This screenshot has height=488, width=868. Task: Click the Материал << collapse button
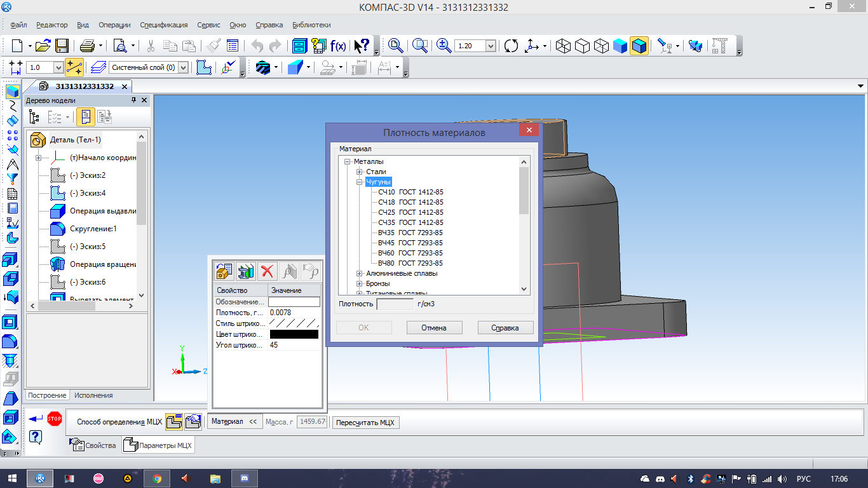(234, 421)
